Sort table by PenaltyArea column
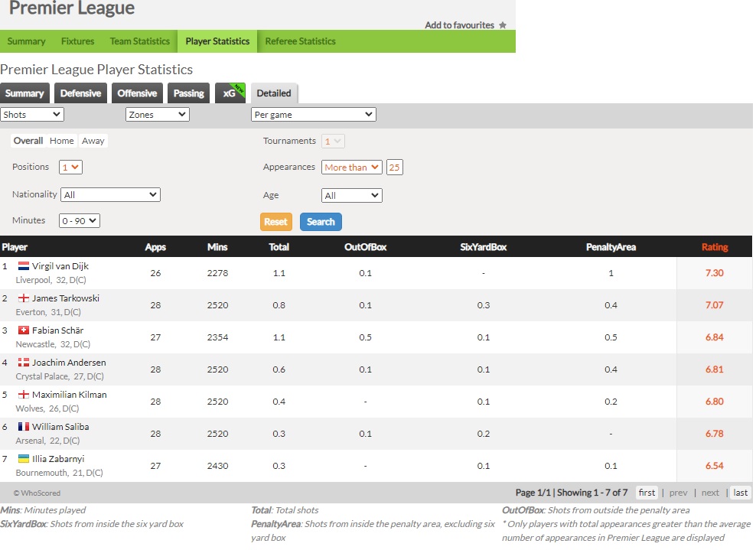The width and height of the screenshot is (756, 550). coord(611,247)
